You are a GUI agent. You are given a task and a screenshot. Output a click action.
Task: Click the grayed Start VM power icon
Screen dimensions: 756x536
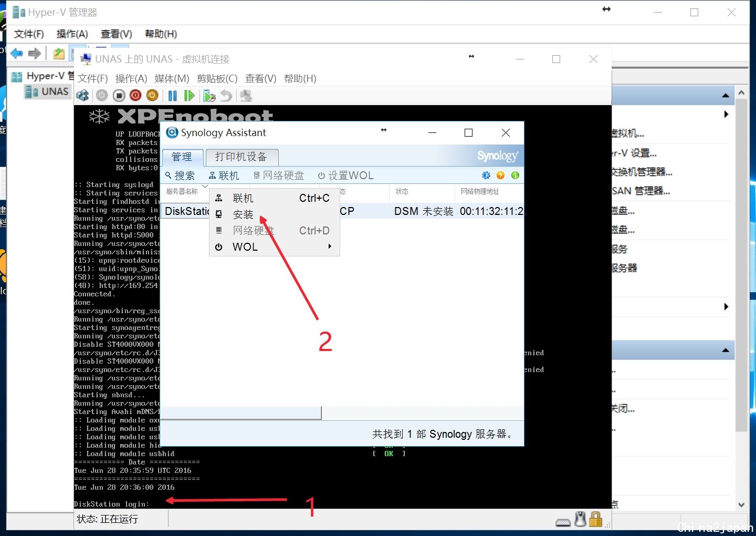pos(102,96)
